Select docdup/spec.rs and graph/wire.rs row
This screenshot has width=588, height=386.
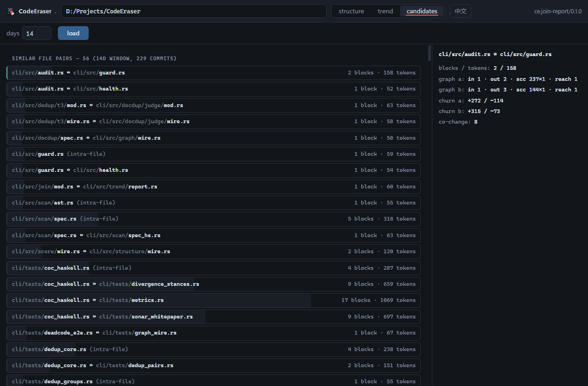click(x=214, y=138)
